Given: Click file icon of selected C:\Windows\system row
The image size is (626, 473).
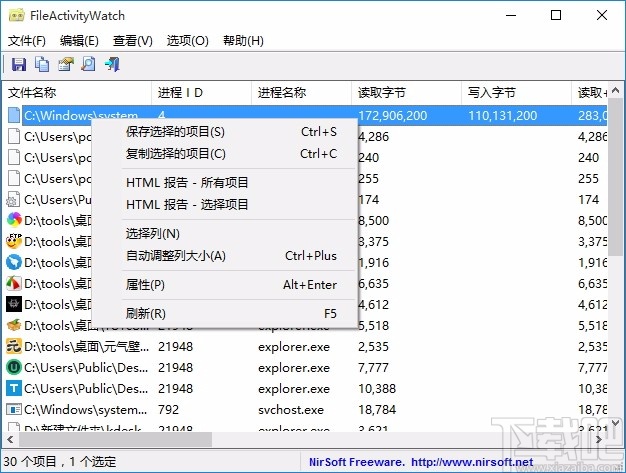Looking at the screenshot, I should click(14, 115).
